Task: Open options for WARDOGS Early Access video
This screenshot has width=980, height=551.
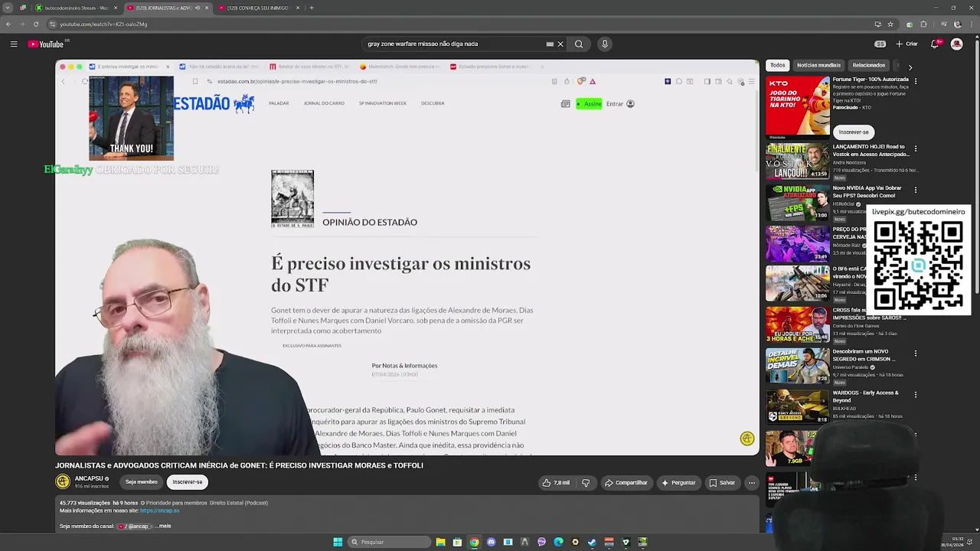Action: 915,396
